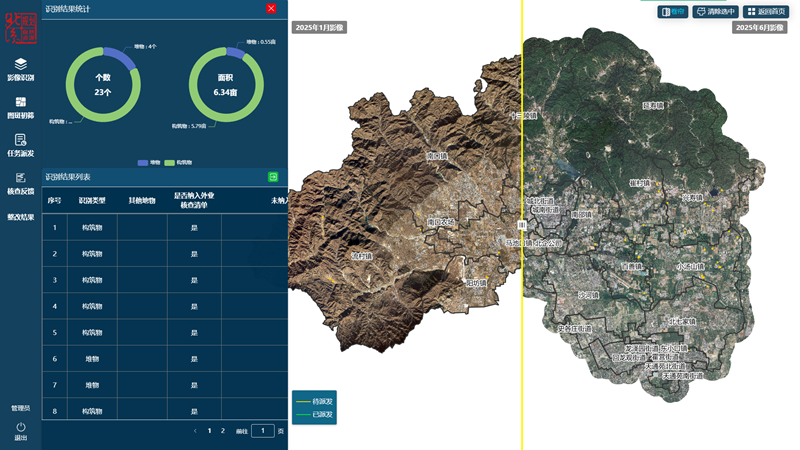This screenshot has width=800, height=450.
Task: Click the 返回首页 button
Action: [767, 11]
